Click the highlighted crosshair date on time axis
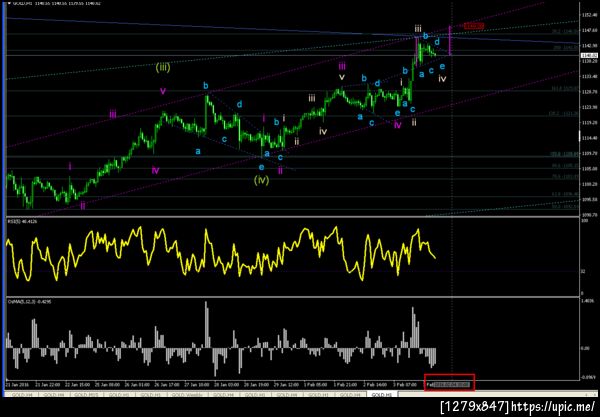The image size is (600, 417). pos(451,384)
